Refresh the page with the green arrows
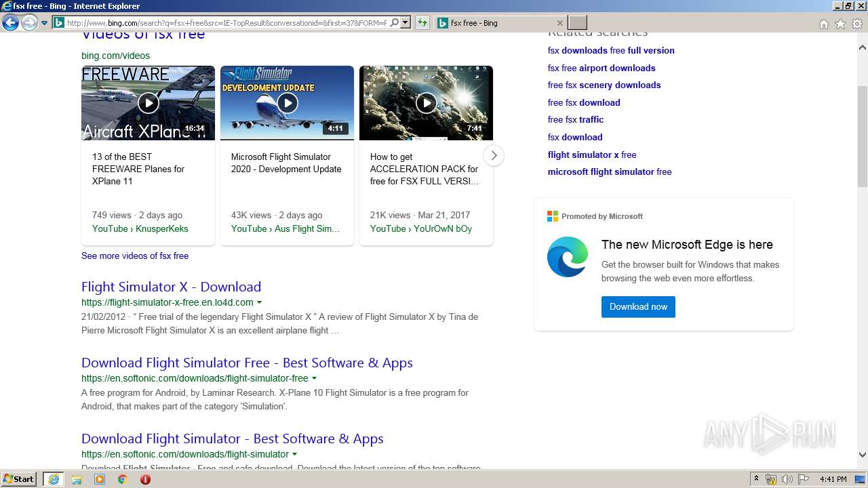The image size is (868, 488). 422,23
